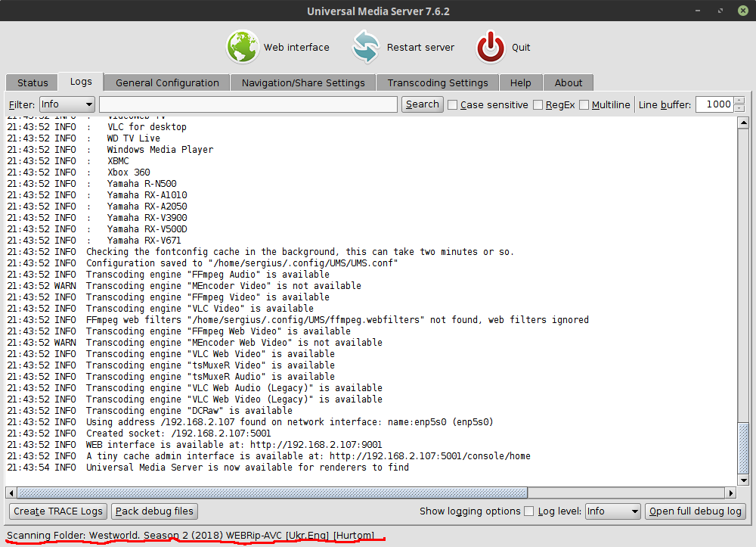Open the Transcoding Settings tab
This screenshot has height=547, width=756.
[x=437, y=82]
